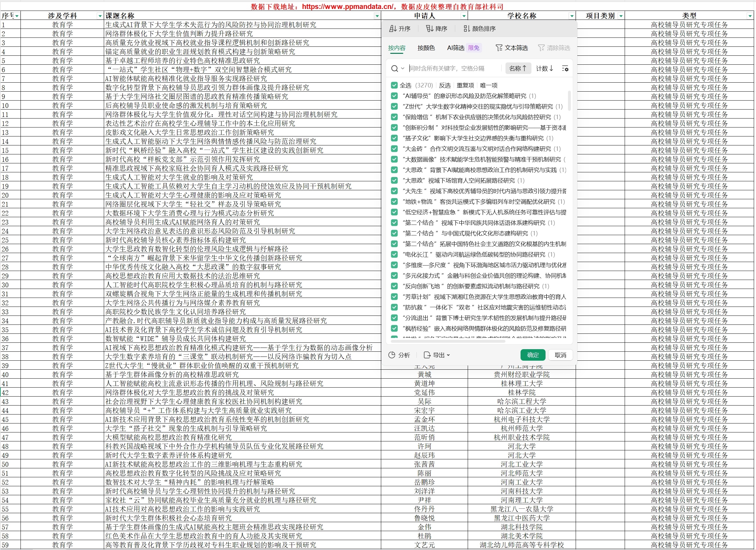Click the filter list settings gear icon
The width and height of the screenshot is (756, 550).
(565, 68)
